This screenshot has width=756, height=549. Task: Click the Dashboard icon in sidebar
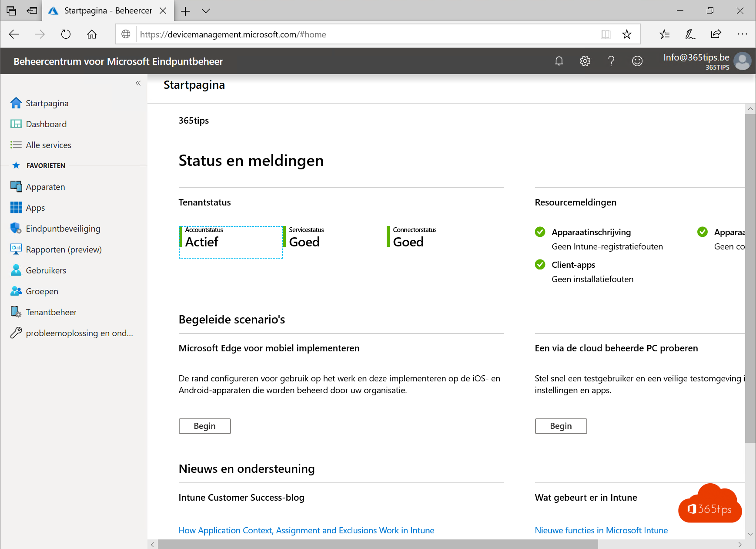click(x=16, y=124)
